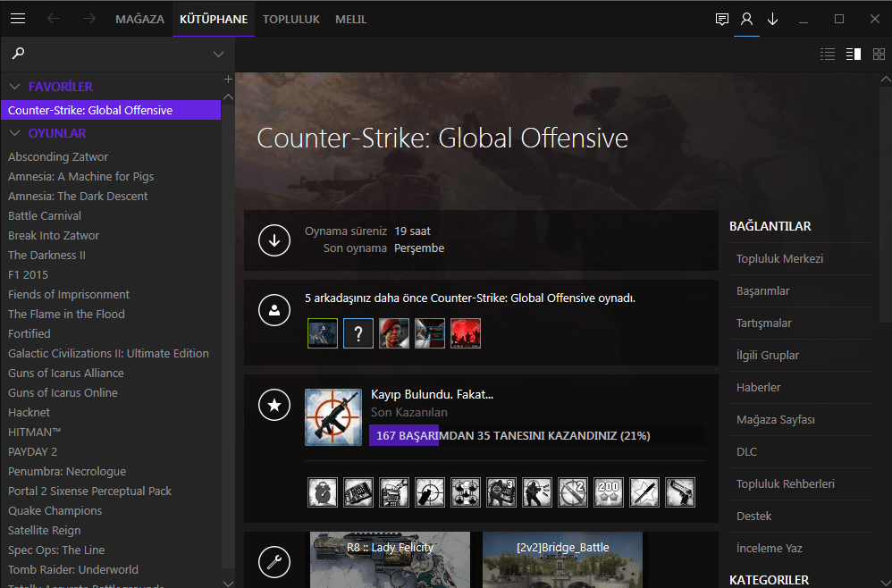Screen dimensions: 892x588
Task: Open the red background friend avatar
Action: pyautogui.click(x=466, y=333)
